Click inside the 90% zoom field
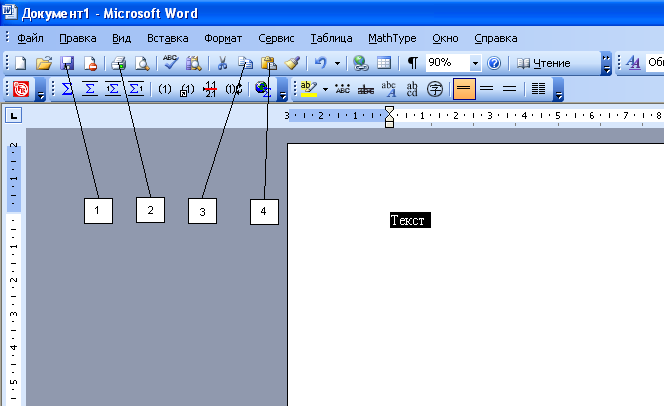 pyautogui.click(x=448, y=63)
